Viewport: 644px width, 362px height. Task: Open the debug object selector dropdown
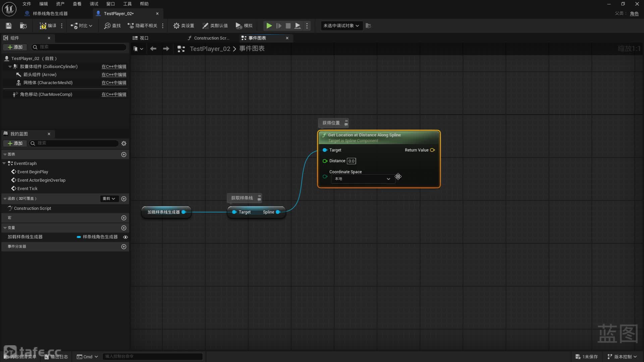tap(341, 26)
